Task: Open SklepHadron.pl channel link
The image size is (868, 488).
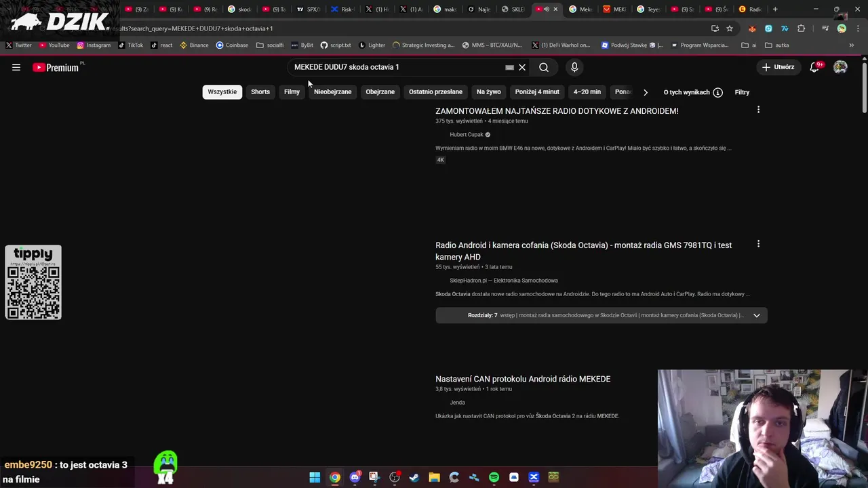Action: click(504, 280)
